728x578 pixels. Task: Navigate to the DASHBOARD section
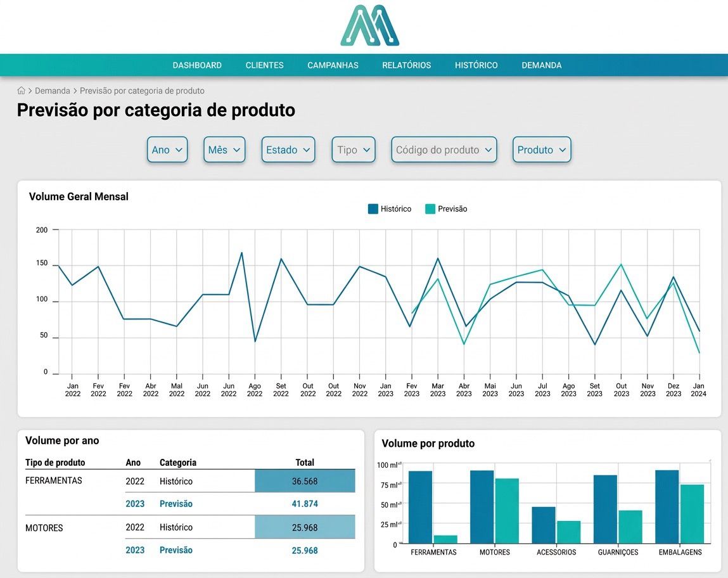pos(197,65)
